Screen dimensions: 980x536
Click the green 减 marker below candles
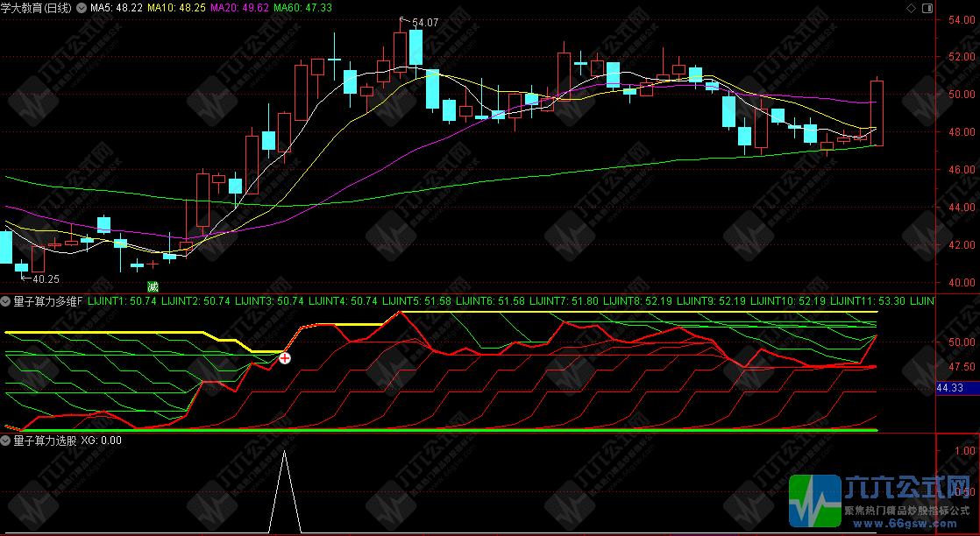click(x=153, y=286)
